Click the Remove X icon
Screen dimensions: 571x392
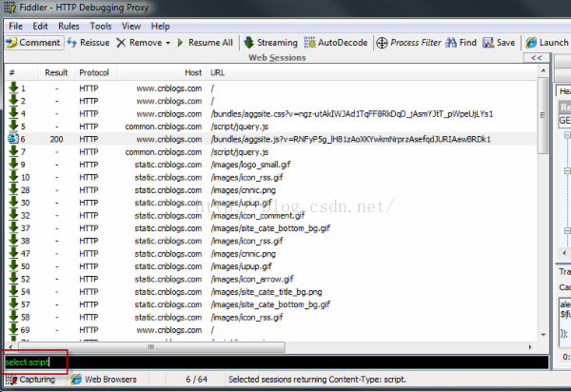pyautogui.click(x=121, y=43)
